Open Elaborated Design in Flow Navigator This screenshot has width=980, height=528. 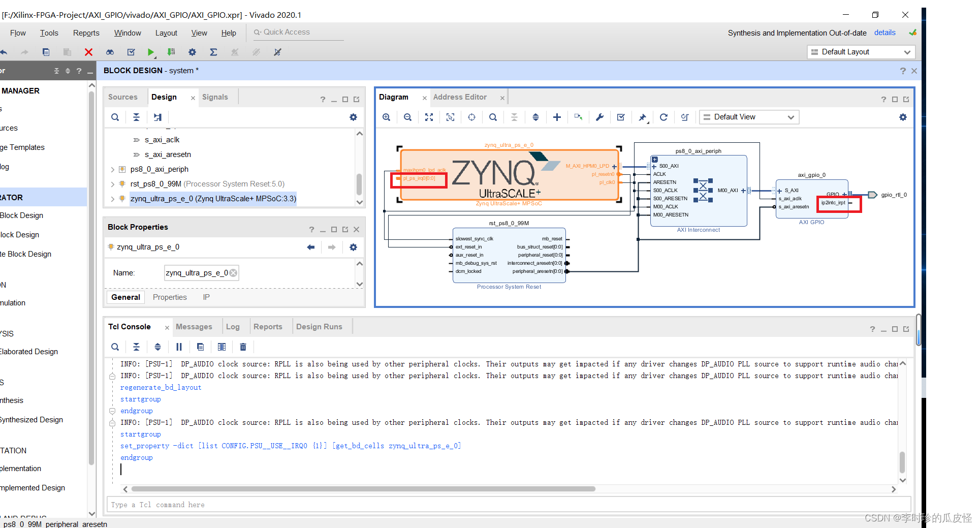click(x=29, y=352)
